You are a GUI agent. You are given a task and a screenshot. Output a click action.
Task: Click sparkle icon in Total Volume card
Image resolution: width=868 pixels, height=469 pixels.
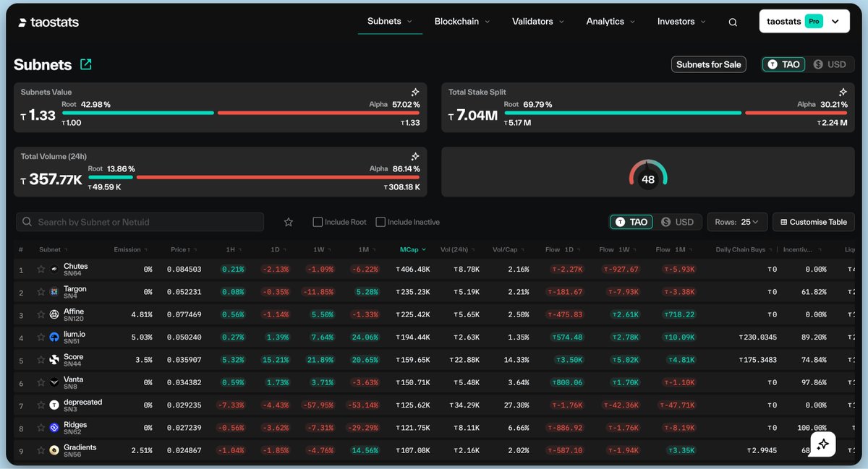(x=415, y=157)
